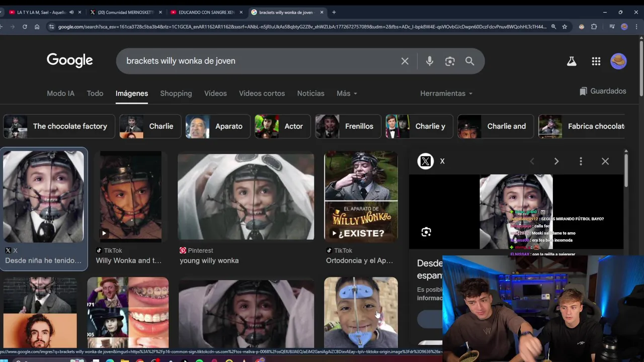Filter by The chocolate factory chip
Screen dimensions: 644x362
coord(59,126)
